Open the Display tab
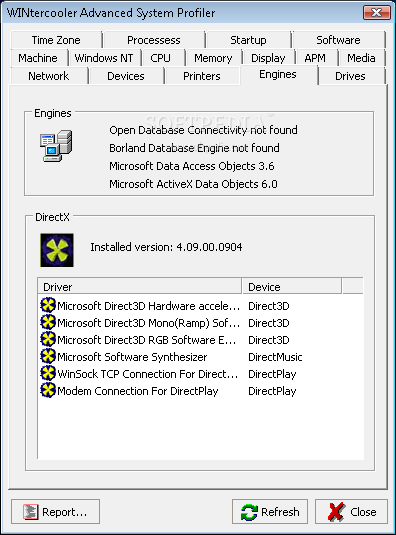 pyautogui.click(x=268, y=58)
